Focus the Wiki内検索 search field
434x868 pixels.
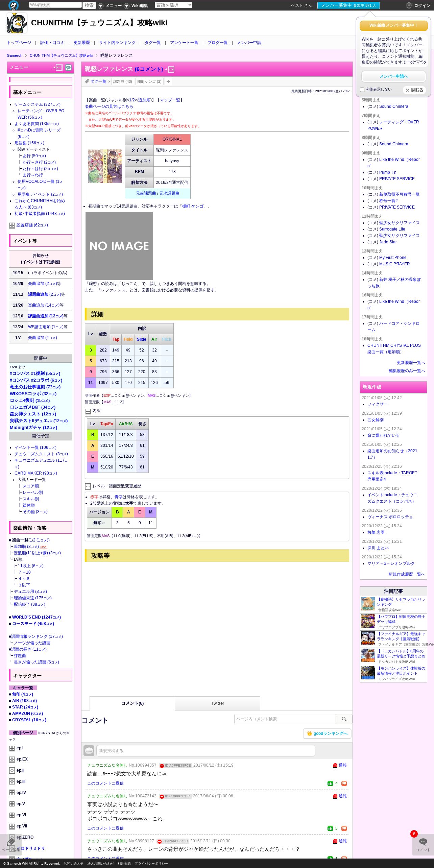(x=55, y=5)
